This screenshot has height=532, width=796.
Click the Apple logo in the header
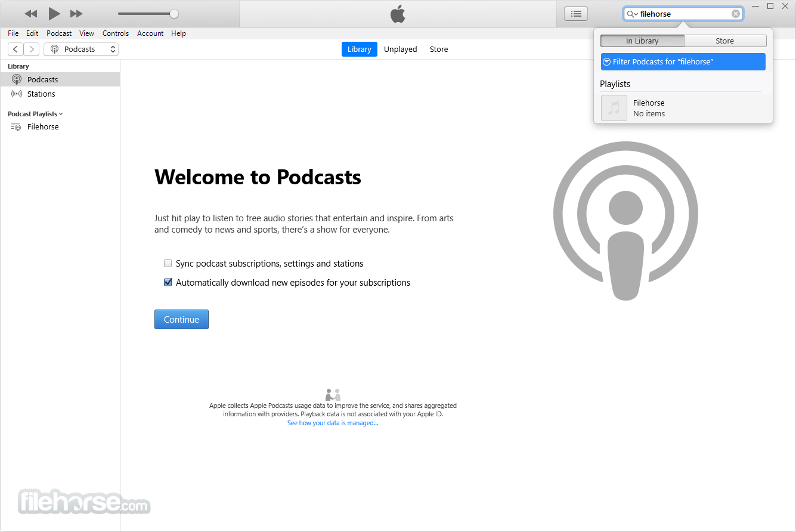(398, 14)
